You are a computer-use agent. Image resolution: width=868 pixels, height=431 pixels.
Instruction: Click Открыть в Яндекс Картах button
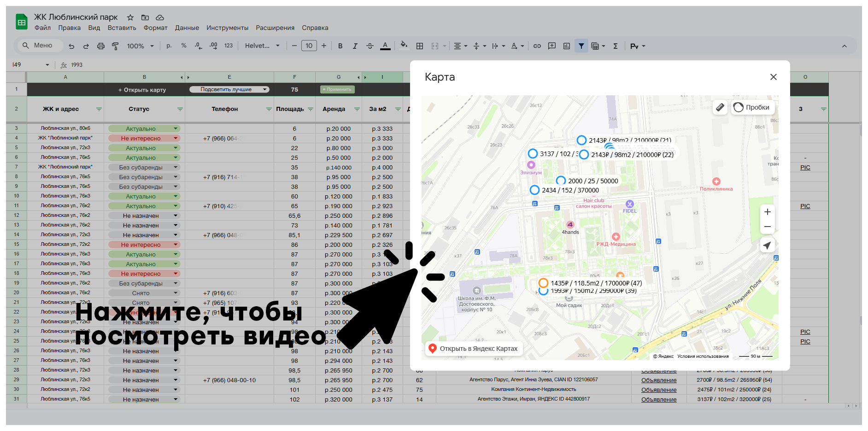(x=473, y=349)
